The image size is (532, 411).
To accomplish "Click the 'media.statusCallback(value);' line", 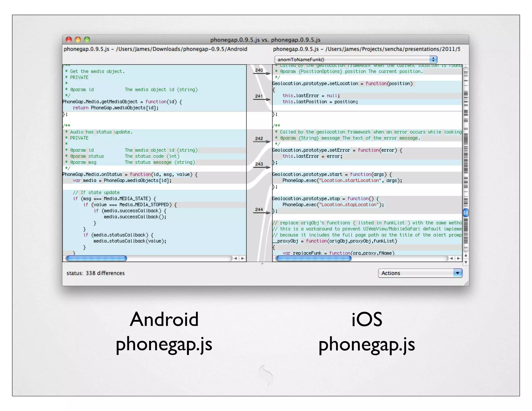I will (130, 241).
